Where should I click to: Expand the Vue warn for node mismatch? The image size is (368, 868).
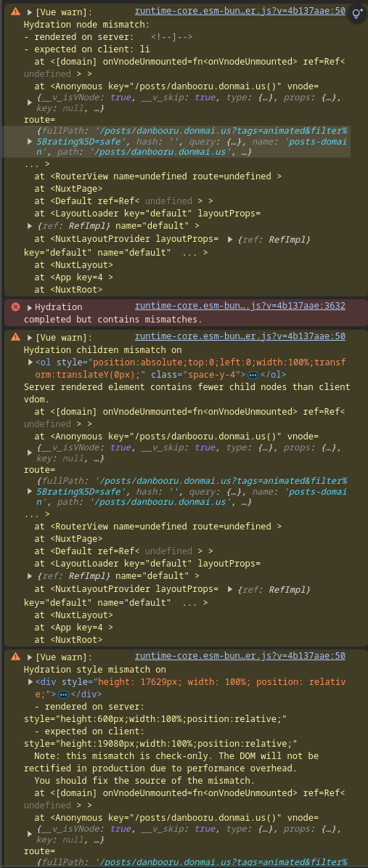(30, 12)
